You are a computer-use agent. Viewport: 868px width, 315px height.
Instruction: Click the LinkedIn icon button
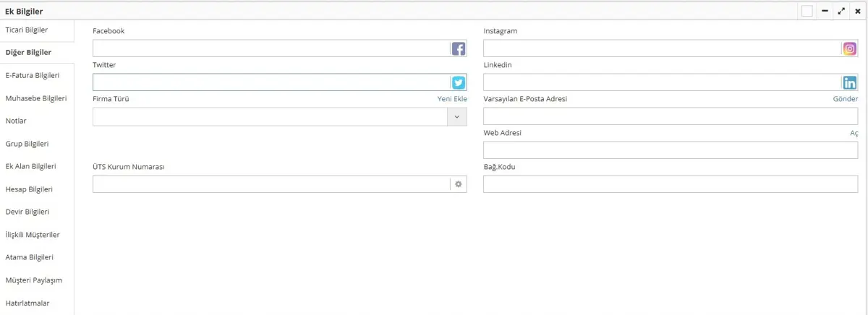pos(850,83)
